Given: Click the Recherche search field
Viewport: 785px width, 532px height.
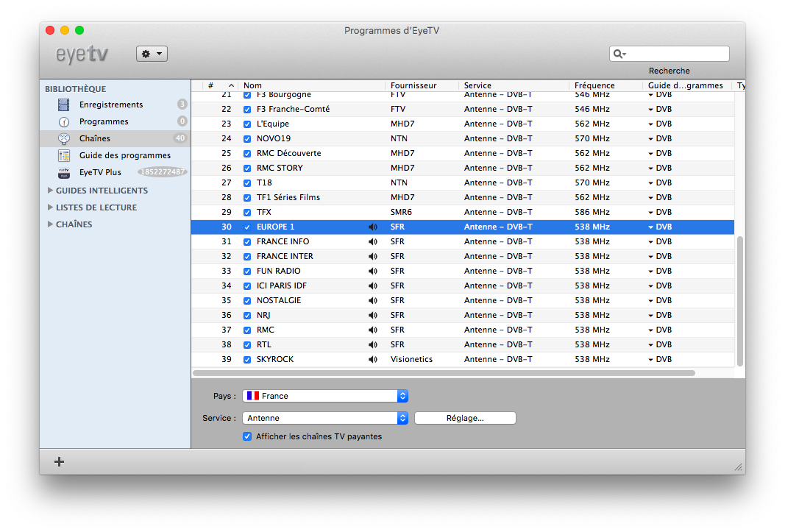Looking at the screenshot, I should (x=675, y=54).
